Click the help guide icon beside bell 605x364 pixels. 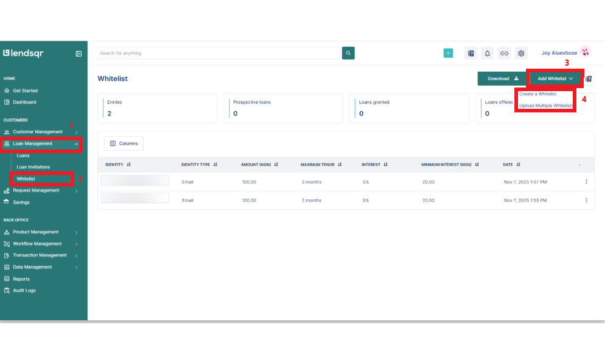tap(471, 53)
